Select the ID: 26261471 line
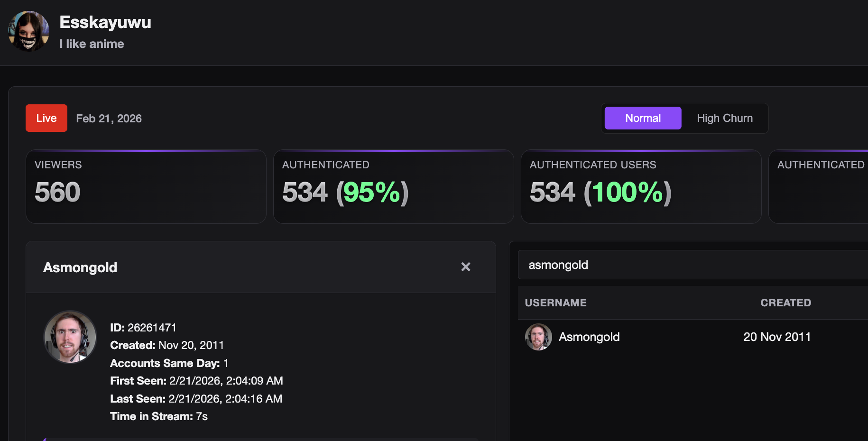868x441 pixels. pos(143,328)
